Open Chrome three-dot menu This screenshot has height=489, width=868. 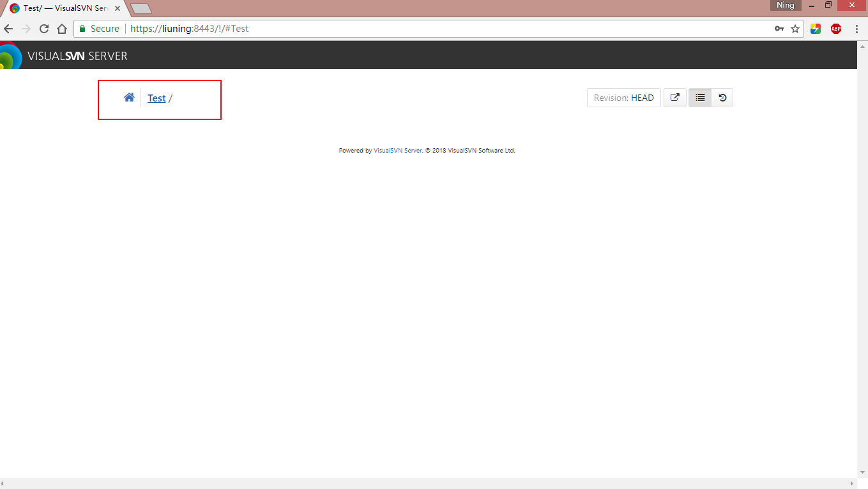[x=857, y=29]
